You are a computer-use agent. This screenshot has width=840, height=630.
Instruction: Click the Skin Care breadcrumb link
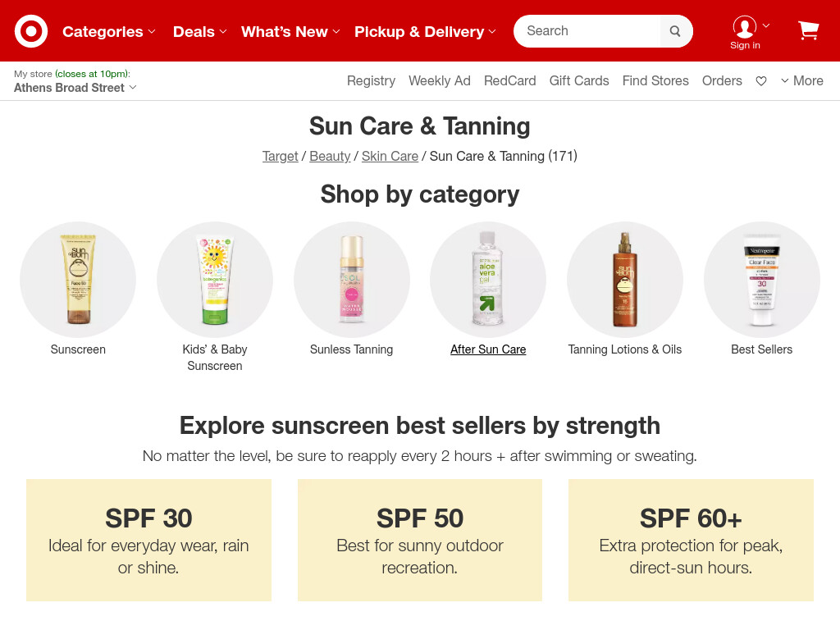(390, 157)
